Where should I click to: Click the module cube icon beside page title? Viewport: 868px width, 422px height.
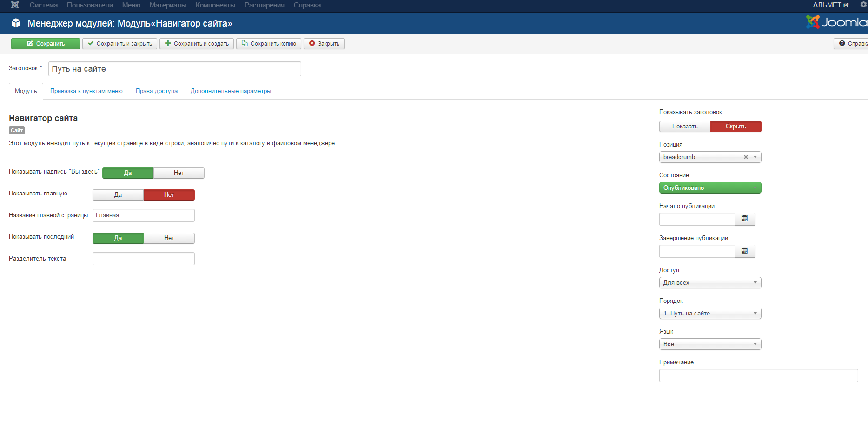point(16,23)
